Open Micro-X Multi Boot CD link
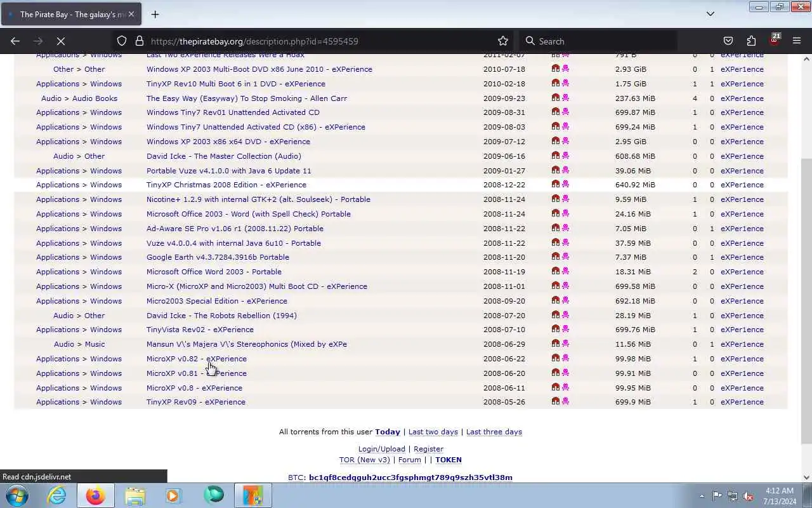 (x=257, y=286)
